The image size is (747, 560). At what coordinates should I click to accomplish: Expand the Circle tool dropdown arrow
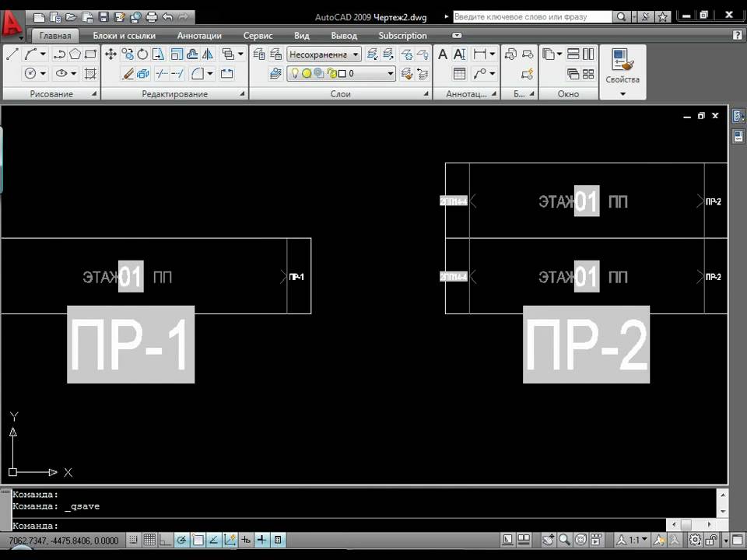click(x=43, y=74)
